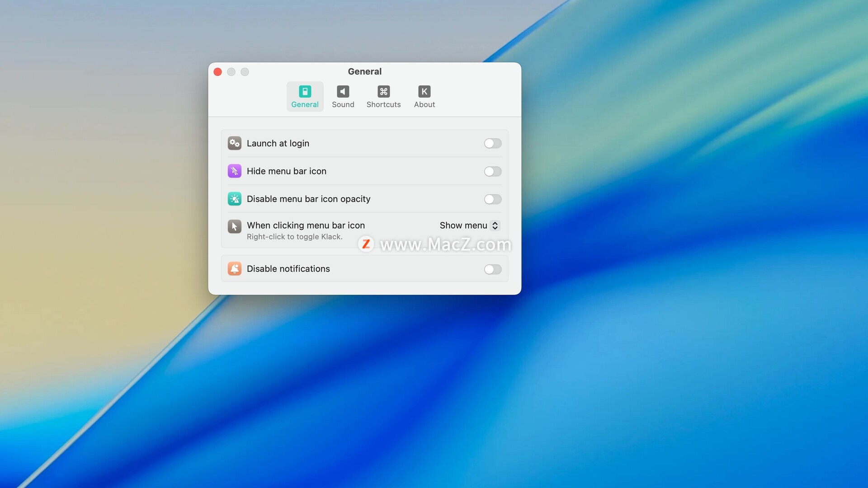
Task: Switch to the Sound tab label
Action: click(343, 104)
